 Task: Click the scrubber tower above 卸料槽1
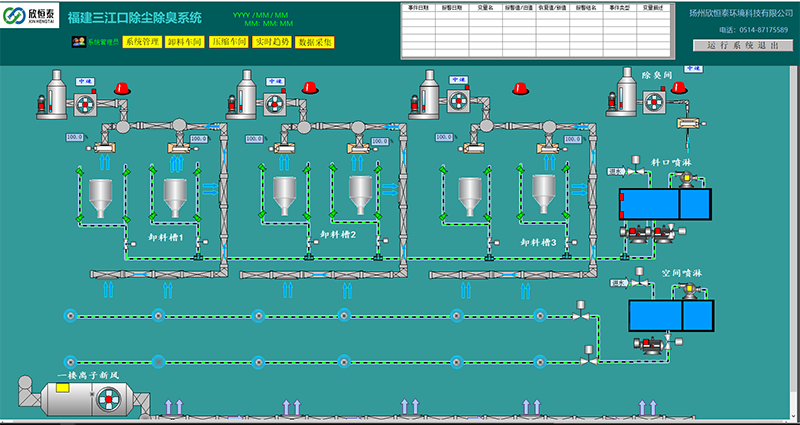tap(53, 95)
